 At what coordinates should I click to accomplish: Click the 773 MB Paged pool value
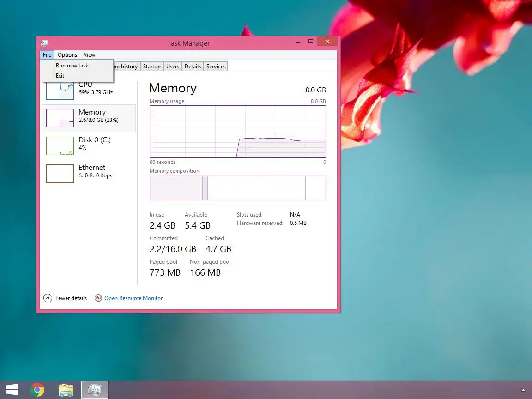pyautogui.click(x=165, y=272)
